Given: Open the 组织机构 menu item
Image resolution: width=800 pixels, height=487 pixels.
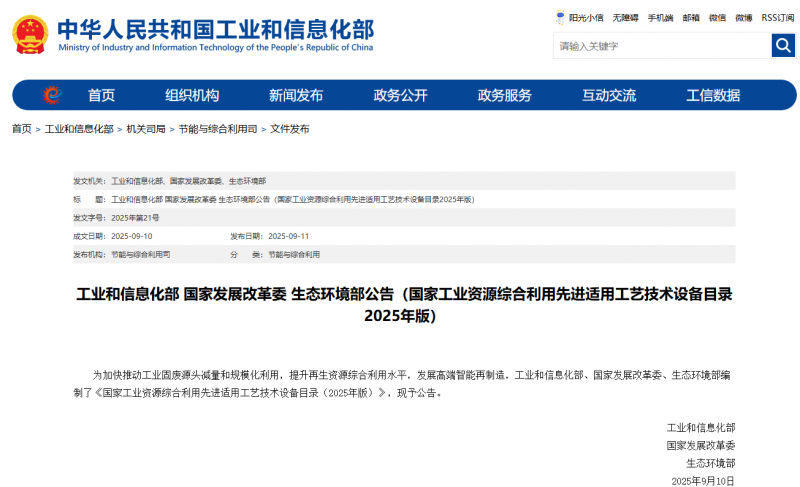Looking at the screenshot, I should pyautogui.click(x=192, y=96).
